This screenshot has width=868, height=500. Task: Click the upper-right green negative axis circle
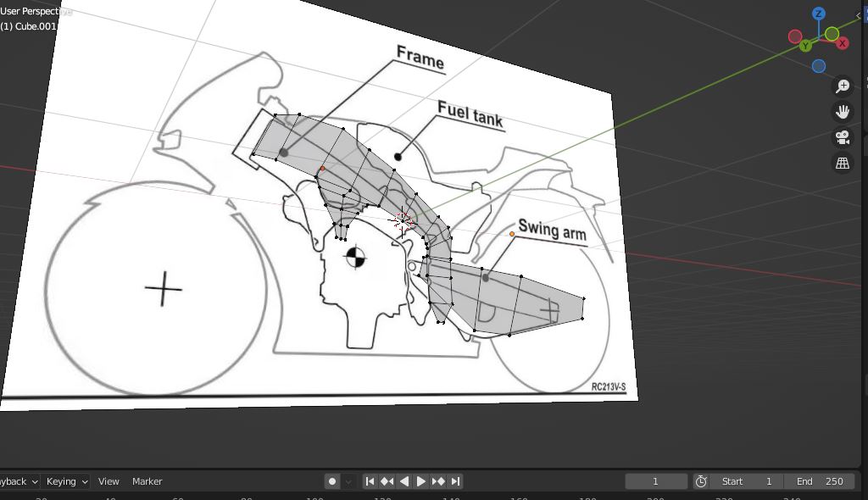pyautogui.click(x=832, y=35)
